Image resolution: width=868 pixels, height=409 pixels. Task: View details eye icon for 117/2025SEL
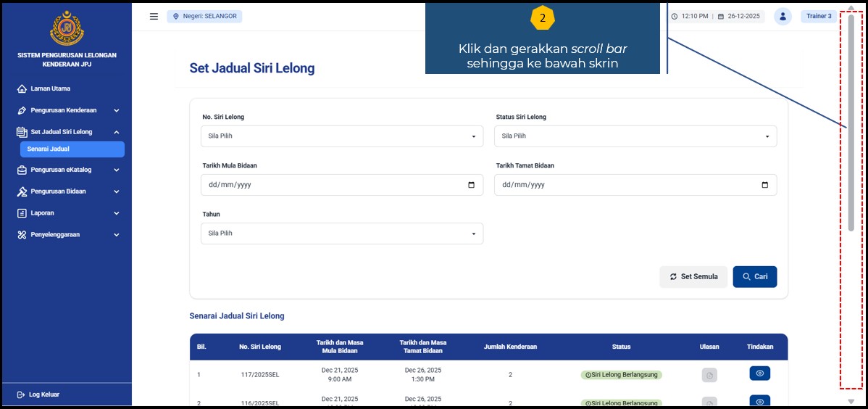[759, 373]
